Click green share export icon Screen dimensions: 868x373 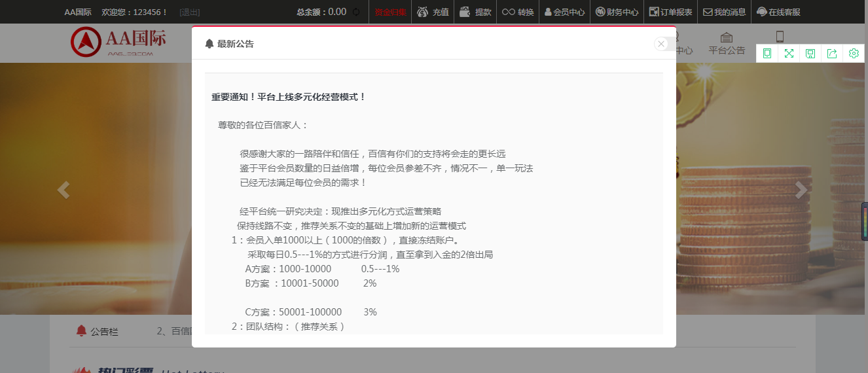(832, 54)
